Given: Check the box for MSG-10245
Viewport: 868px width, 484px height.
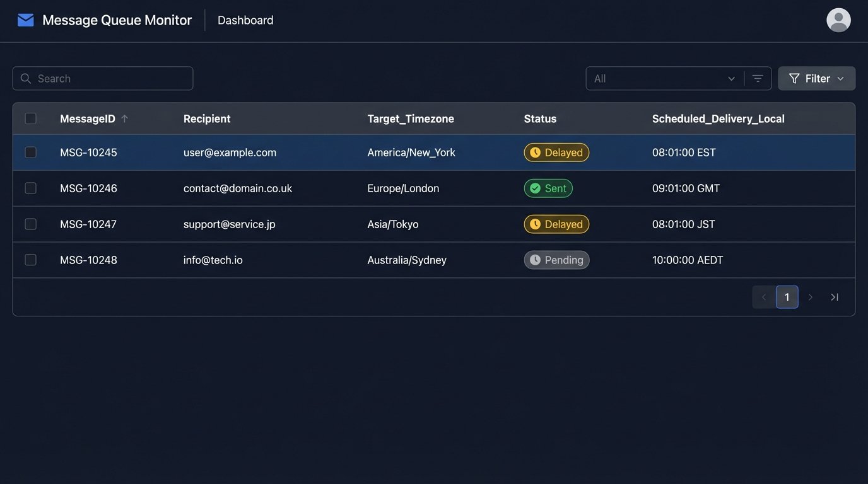Looking at the screenshot, I should pyautogui.click(x=30, y=153).
